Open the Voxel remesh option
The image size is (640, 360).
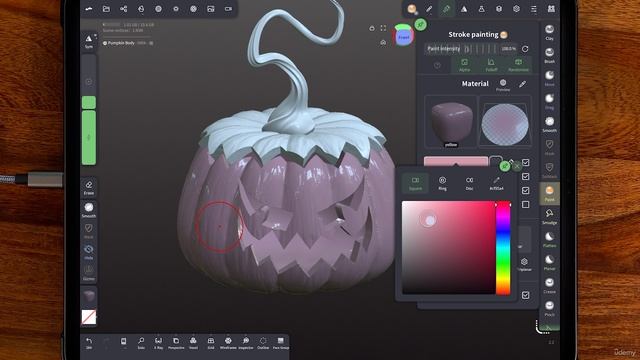(193, 343)
